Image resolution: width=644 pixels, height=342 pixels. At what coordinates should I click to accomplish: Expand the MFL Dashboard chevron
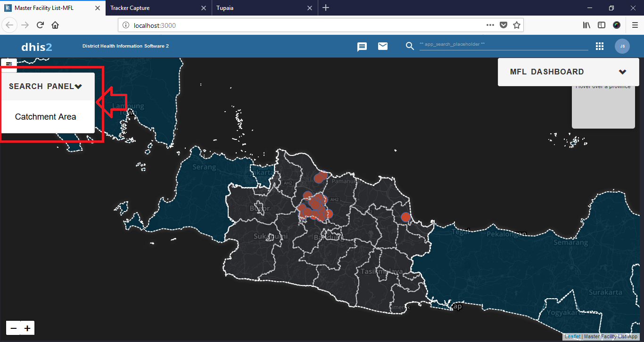coord(622,72)
